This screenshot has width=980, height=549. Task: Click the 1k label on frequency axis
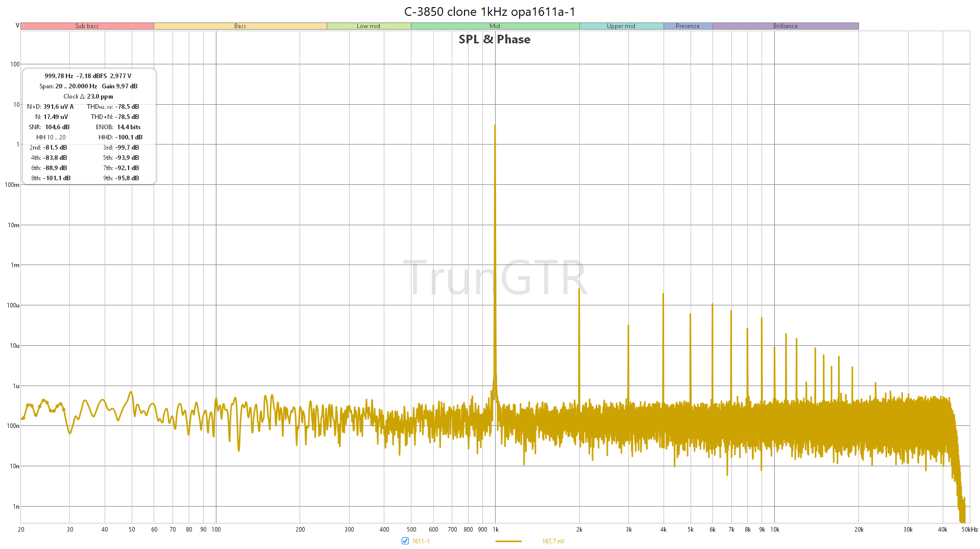(x=495, y=530)
